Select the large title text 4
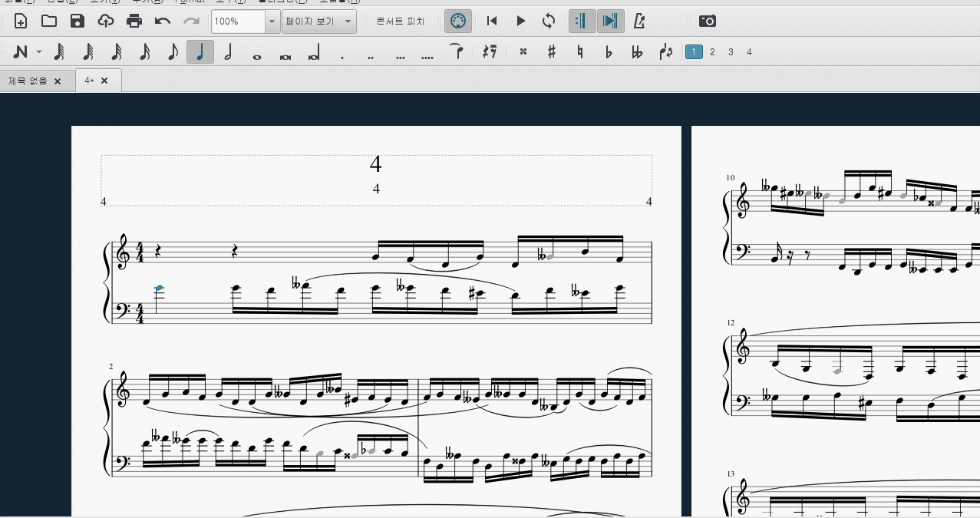Image resolution: width=980 pixels, height=518 pixels. 375,164
